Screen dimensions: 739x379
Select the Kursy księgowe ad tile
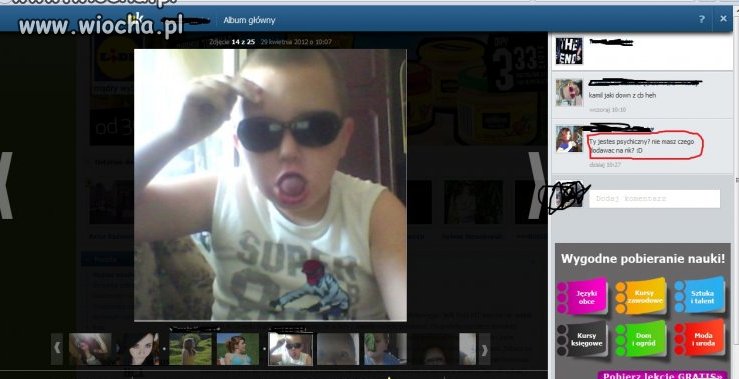coord(583,340)
